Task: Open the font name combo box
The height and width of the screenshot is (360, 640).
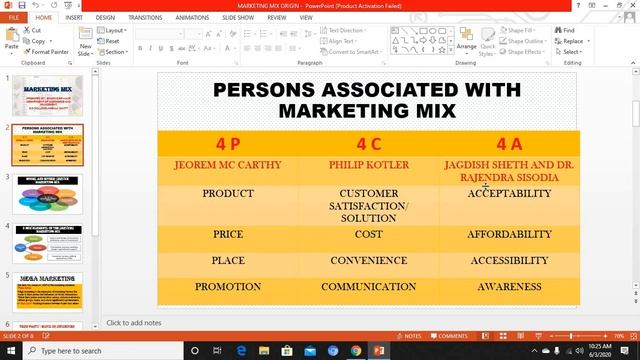Action: coord(159,34)
